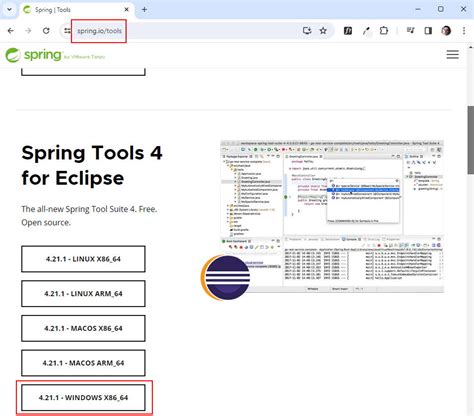Download 4.21.1 - WINDOWS X86_64
Viewport: 474px width, 416px height.
pyautogui.click(x=83, y=398)
